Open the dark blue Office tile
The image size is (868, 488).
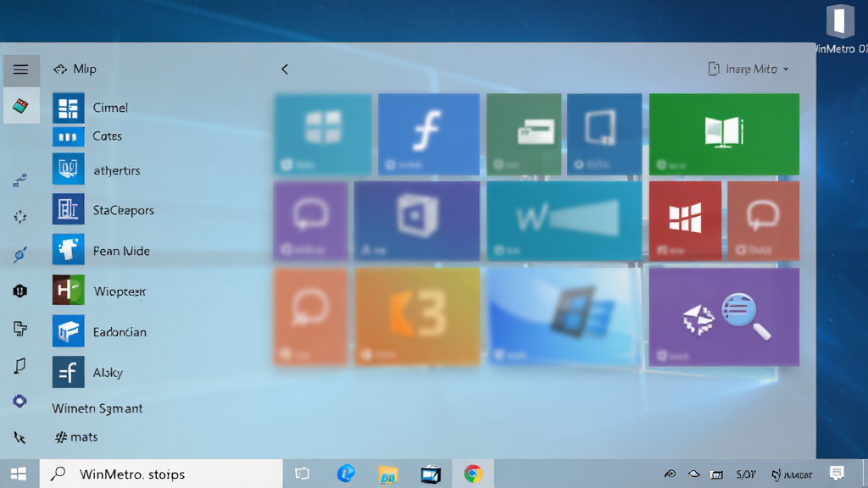click(x=417, y=221)
